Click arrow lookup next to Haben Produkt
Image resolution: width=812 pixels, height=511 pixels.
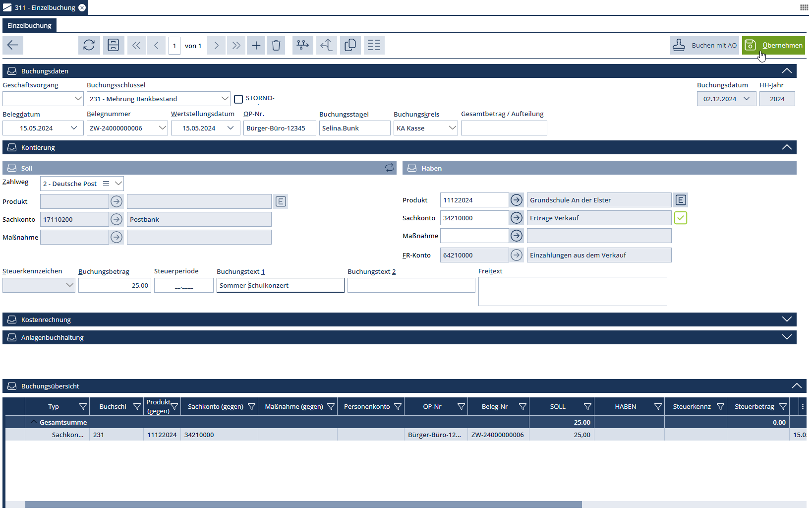tap(517, 200)
